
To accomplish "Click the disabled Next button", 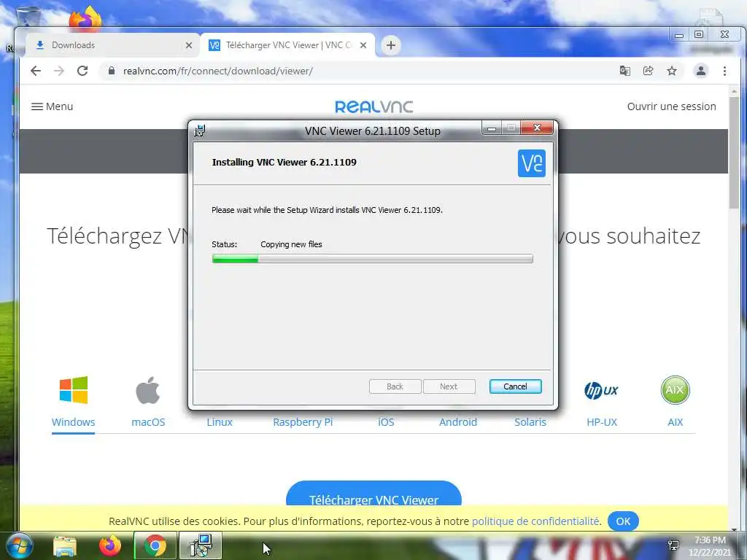I will (449, 386).
